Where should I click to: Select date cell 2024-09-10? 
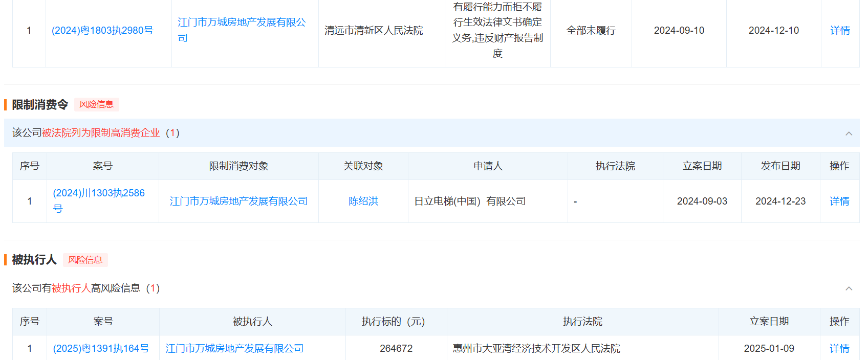pyautogui.click(x=679, y=31)
